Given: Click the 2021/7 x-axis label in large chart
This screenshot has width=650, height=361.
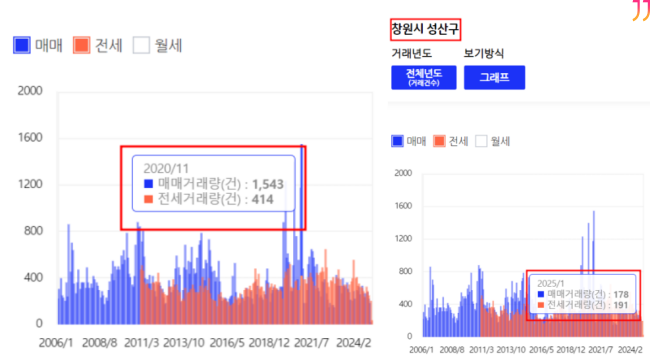Looking at the screenshot, I should point(311,343).
